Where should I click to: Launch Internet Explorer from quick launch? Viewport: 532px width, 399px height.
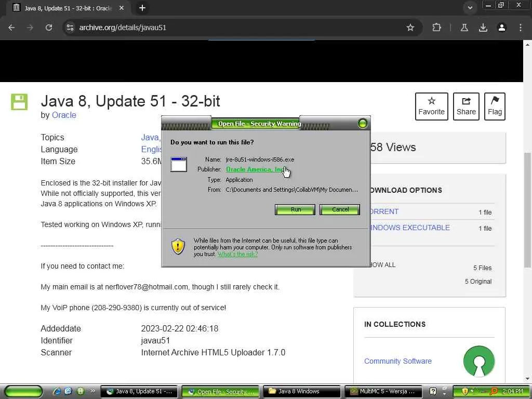57,391
